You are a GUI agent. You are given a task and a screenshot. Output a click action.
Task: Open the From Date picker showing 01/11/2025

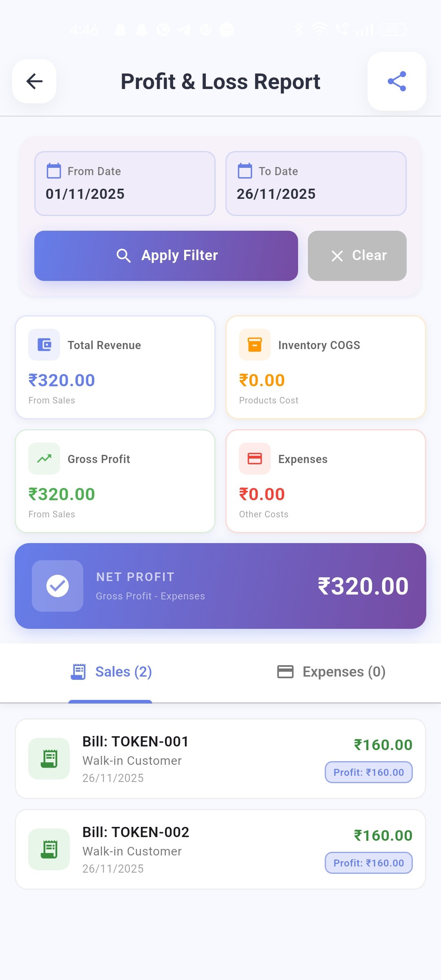pyautogui.click(x=124, y=183)
